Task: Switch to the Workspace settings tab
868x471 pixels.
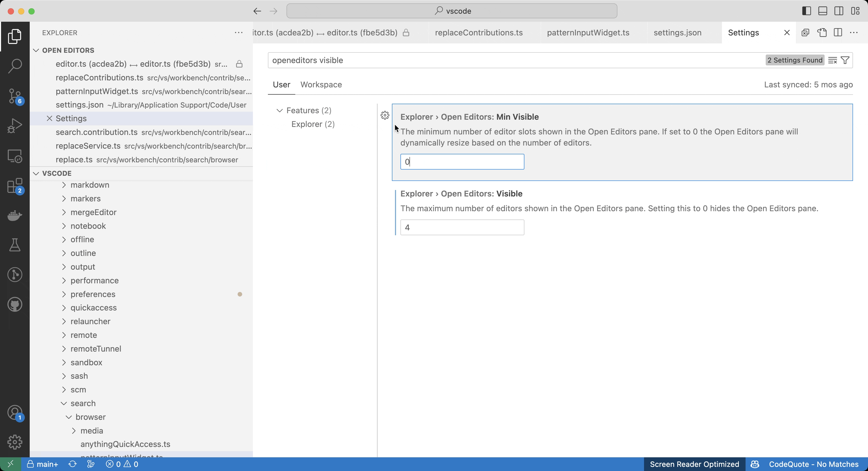Action: click(321, 85)
